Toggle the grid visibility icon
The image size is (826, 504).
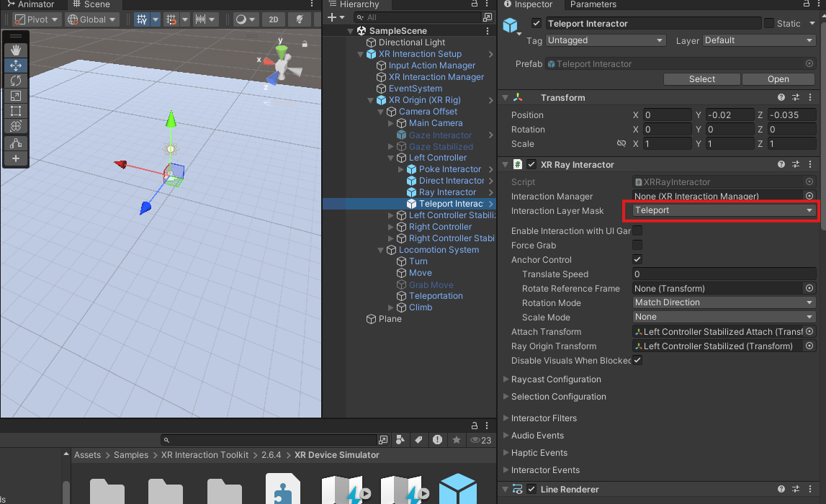click(x=142, y=19)
